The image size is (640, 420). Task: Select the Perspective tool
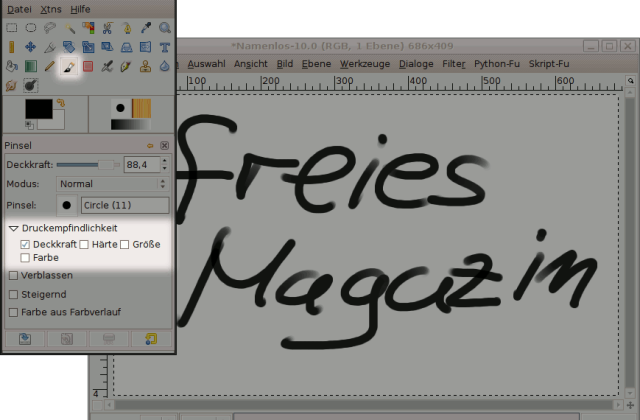[126, 47]
